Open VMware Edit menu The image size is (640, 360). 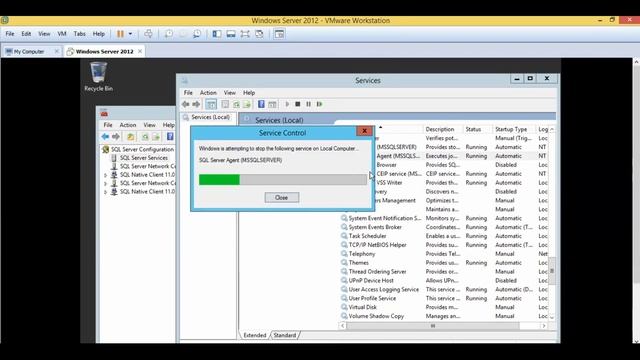point(26,34)
